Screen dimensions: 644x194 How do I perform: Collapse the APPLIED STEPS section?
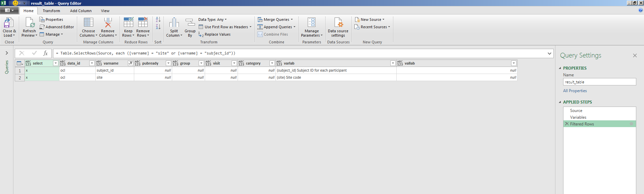pos(560,102)
